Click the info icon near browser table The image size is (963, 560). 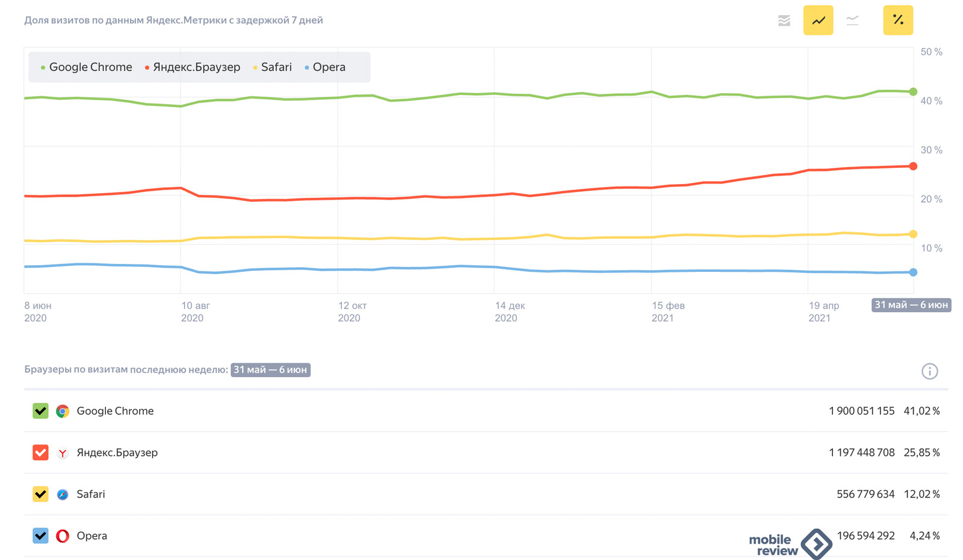point(930,371)
